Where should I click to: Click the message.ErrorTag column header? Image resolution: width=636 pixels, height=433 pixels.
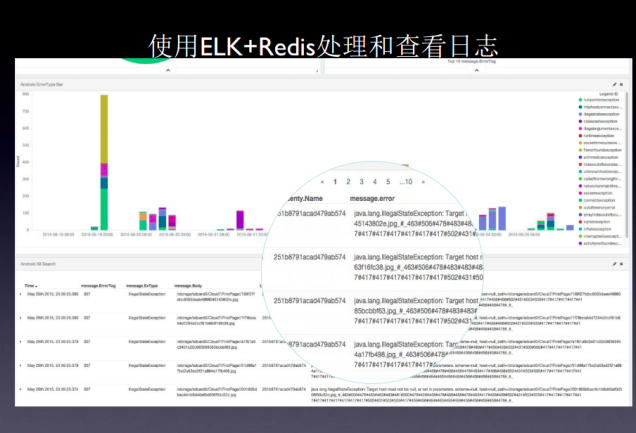(98, 286)
